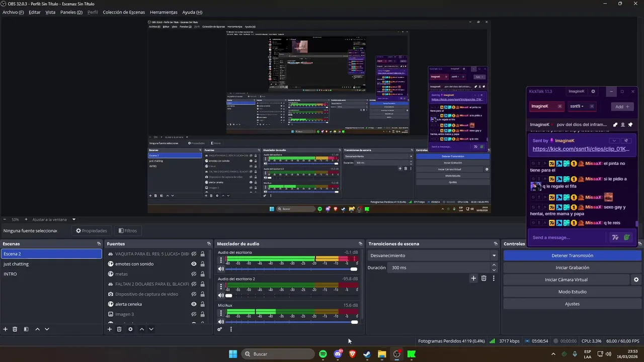Open 7TV emote picker in KickTalk
Viewport: 644px width, 362px height.
pos(615,237)
